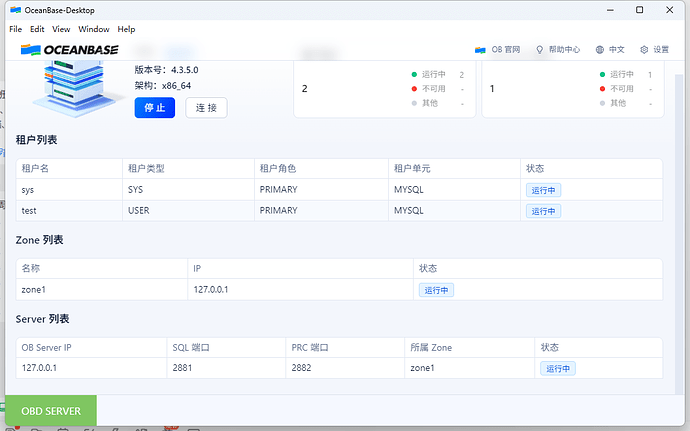Click the 租户角色 column header
The image size is (690, 431).
point(321,169)
